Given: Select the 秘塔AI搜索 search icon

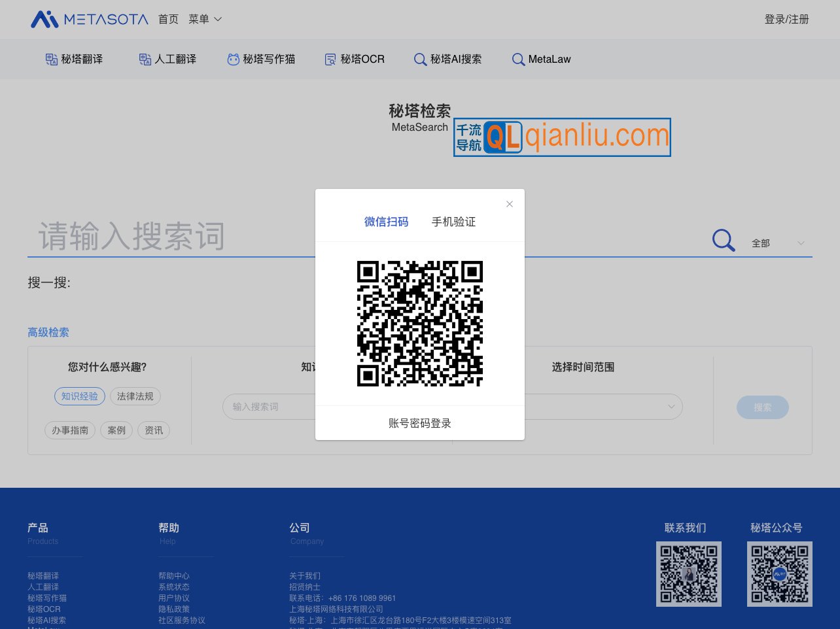Looking at the screenshot, I should tap(420, 59).
